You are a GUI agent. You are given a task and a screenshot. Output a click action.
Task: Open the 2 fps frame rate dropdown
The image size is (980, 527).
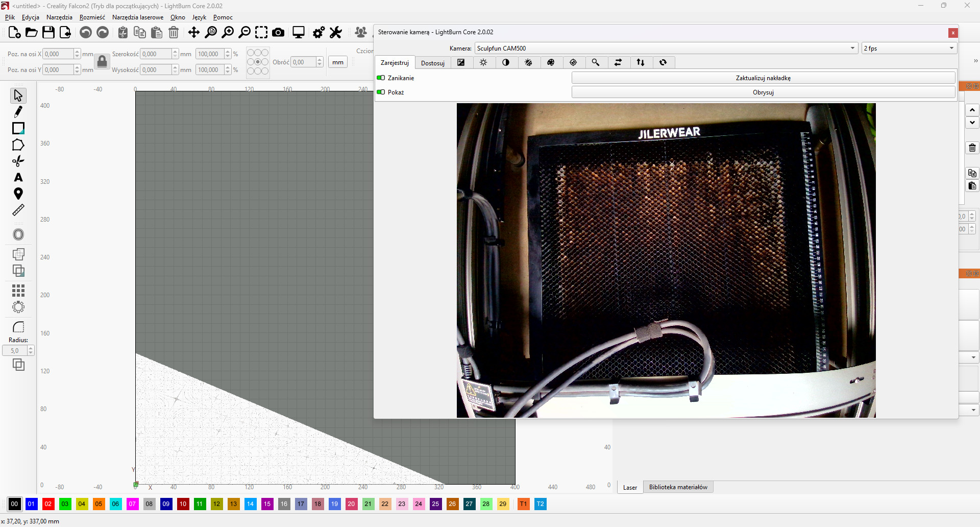click(909, 48)
